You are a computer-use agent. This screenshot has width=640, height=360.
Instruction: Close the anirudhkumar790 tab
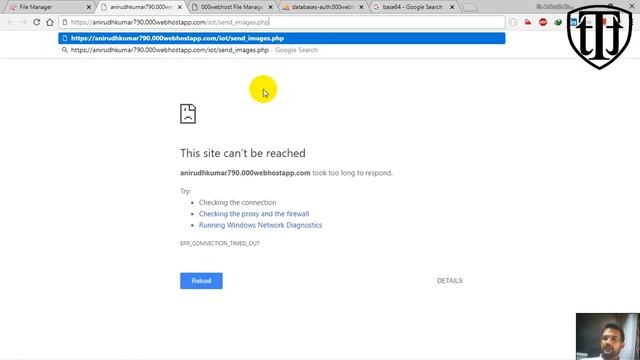pos(180,7)
